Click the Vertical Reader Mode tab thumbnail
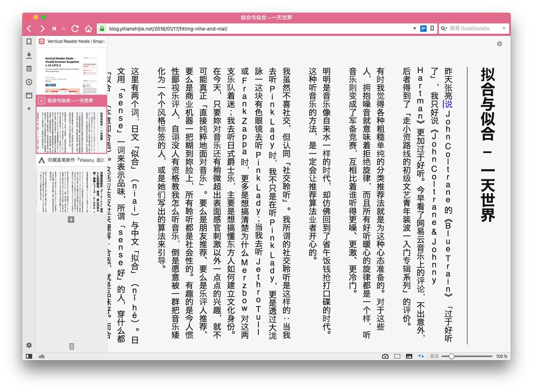The height and width of the screenshot is (392, 533). tap(72, 70)
